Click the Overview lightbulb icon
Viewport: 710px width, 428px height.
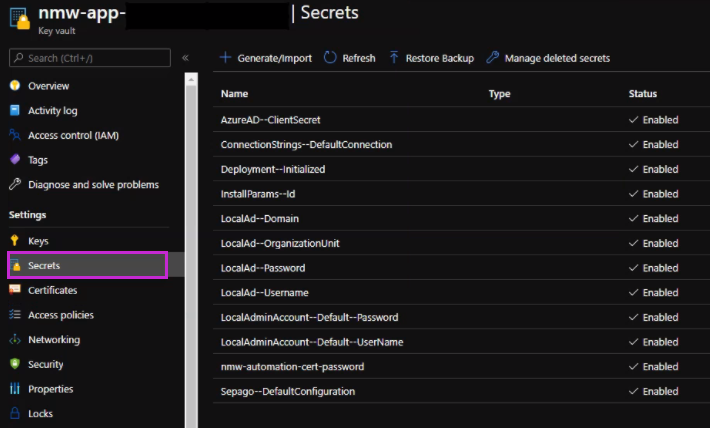pyautogui.click(x=15, y=85)
